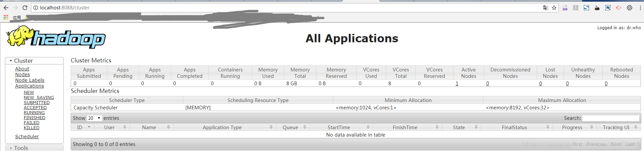Go to the Previous page of entries
Viewport: 644px width, 151px height.
(x=596, y=144)
